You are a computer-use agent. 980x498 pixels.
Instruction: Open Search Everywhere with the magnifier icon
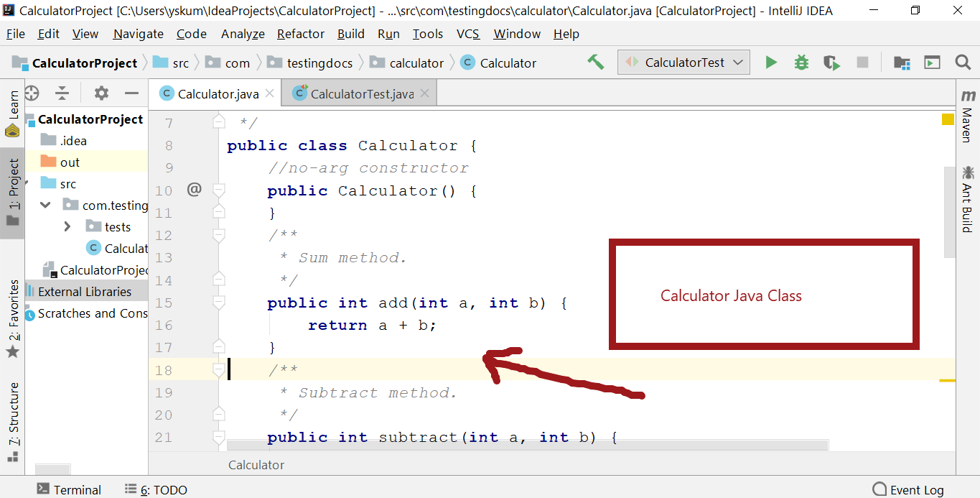coord(963,63)
